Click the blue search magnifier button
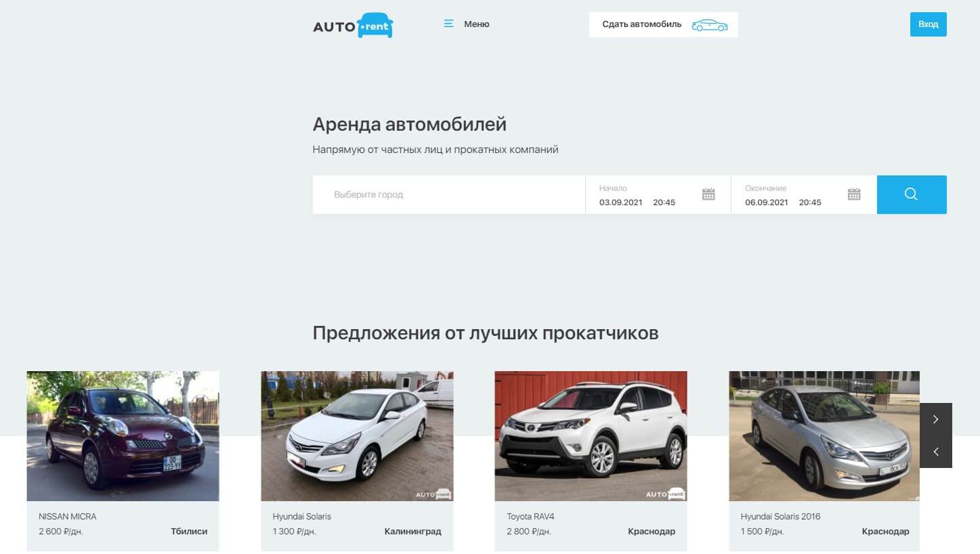 pos(912,194)
